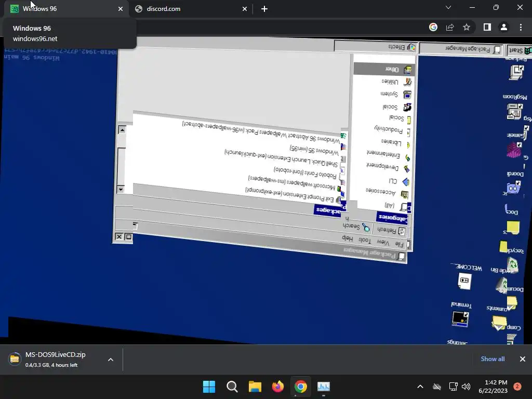Image resolution: width=532 pixels, height=399 pixels.
Task: Open MS-DOS9LiveCD.zip download item
Action: tap(54, 360)
